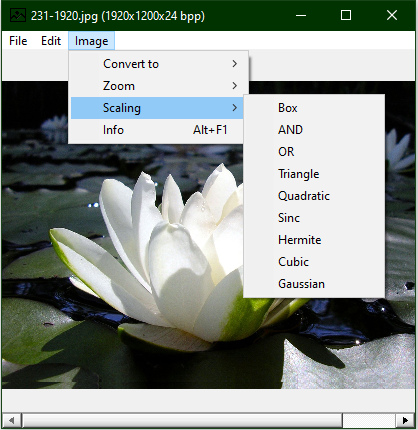The width and height of the screenshot is (418, 430).
Task: Click the Scaling submenu chevron
Action: click(x=235, y=108)
